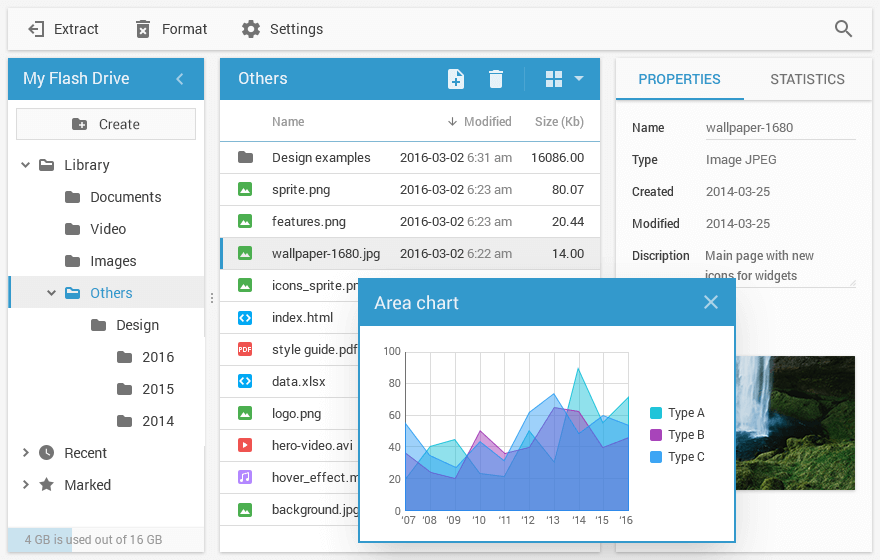Toggle Type C legend series
880x560 pixels.
tap(677, 457)
